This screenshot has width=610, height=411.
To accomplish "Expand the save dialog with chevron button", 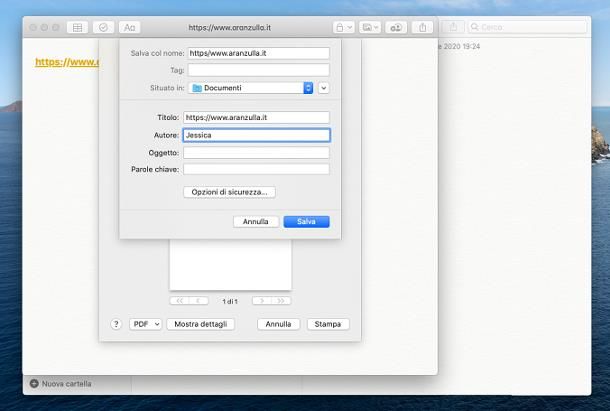I will point(323,88).
